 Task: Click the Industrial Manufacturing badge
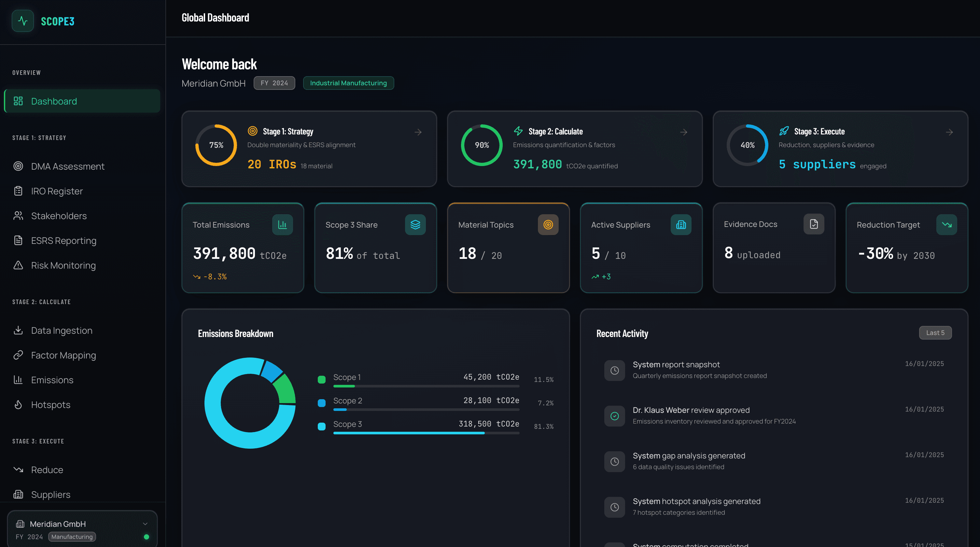coord(348,83)
